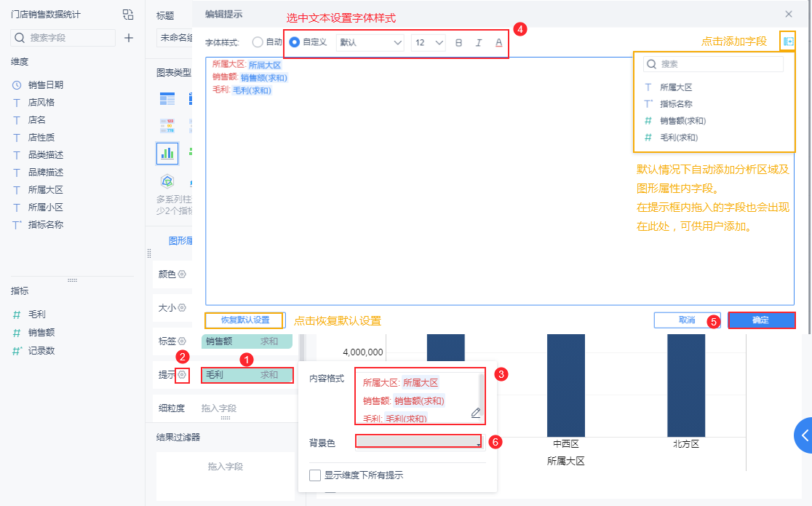Select the bar chart type icon
812x506 pixels.
click(x=167, y=154)
